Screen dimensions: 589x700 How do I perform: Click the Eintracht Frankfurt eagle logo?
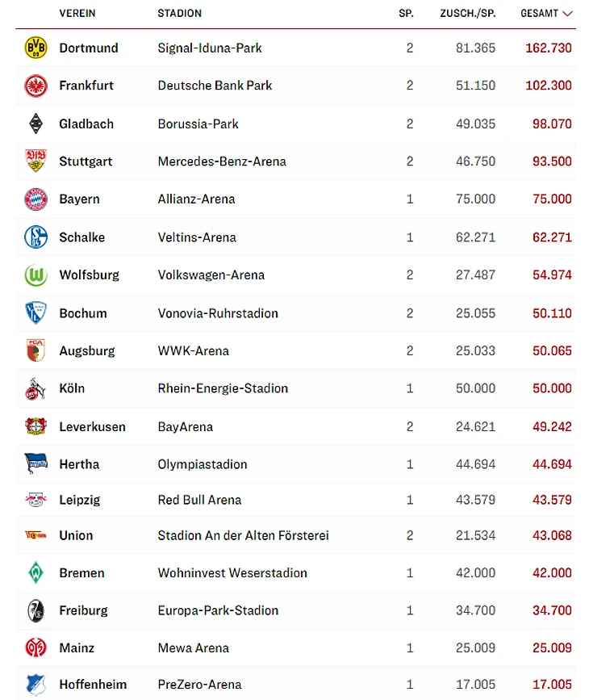[36, 86]
